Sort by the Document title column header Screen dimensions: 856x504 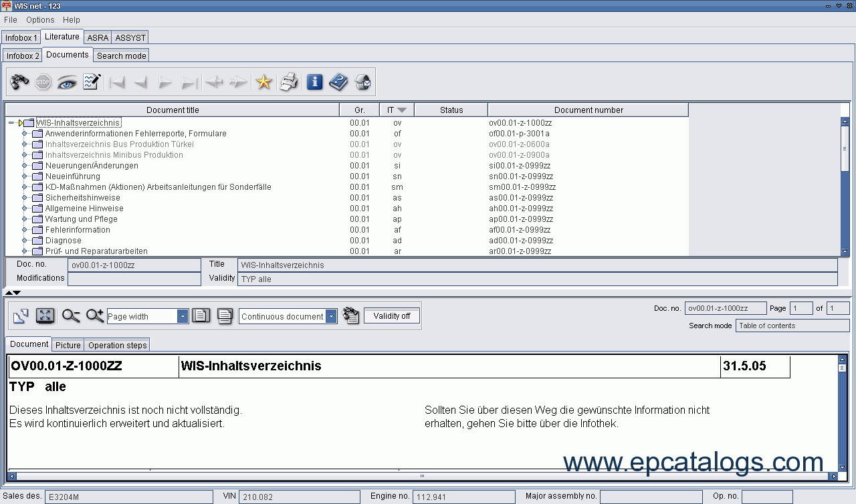(173, 110)
